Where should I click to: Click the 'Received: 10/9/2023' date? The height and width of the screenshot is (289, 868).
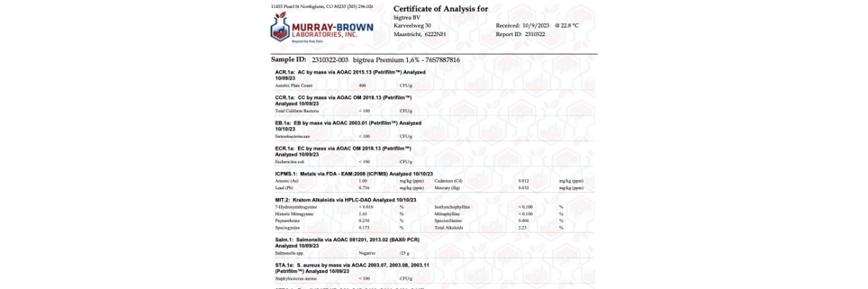(x=522, y=25)
